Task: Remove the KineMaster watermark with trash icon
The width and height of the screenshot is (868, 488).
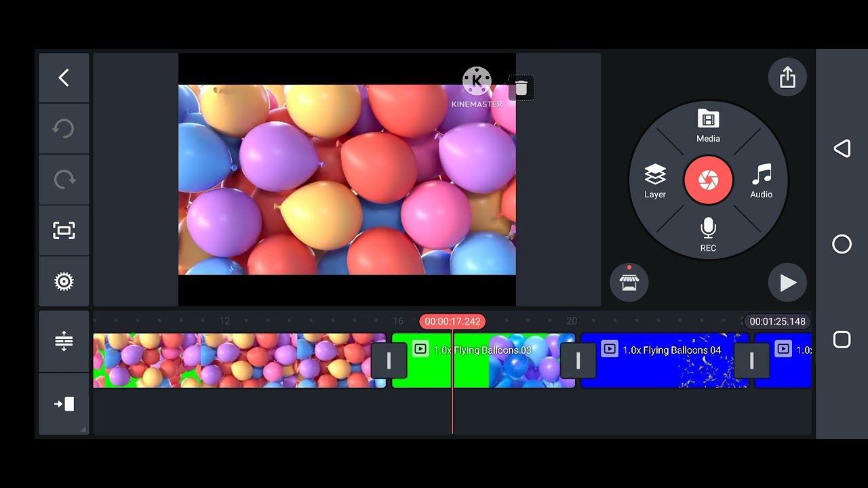Action: tap(521, 88)
